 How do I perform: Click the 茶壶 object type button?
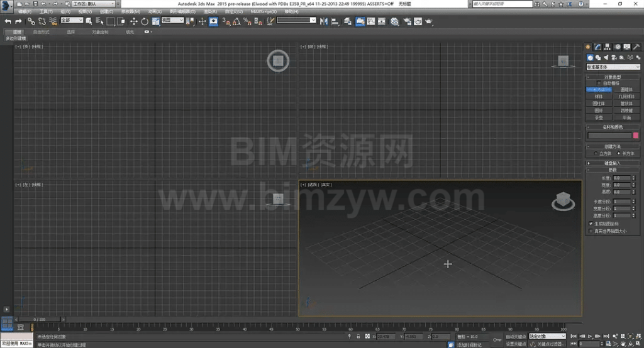(599, 117)
